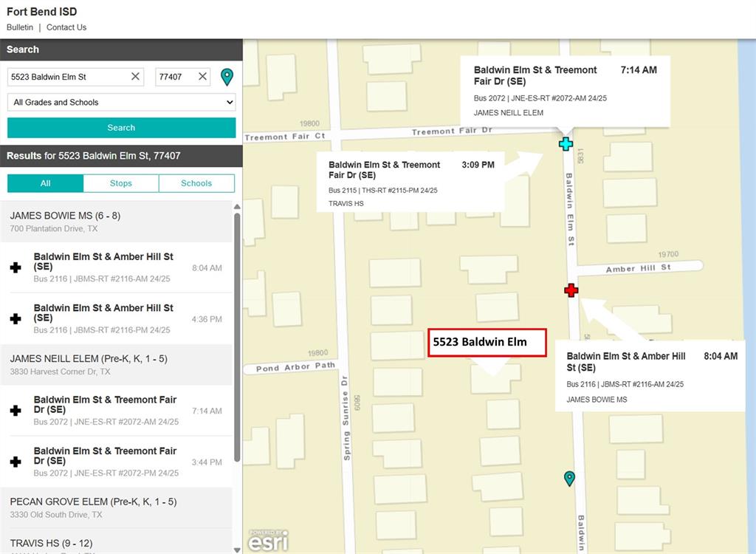The image size is (756, 554).
Task: Select the All results tab
Action: 46,183
